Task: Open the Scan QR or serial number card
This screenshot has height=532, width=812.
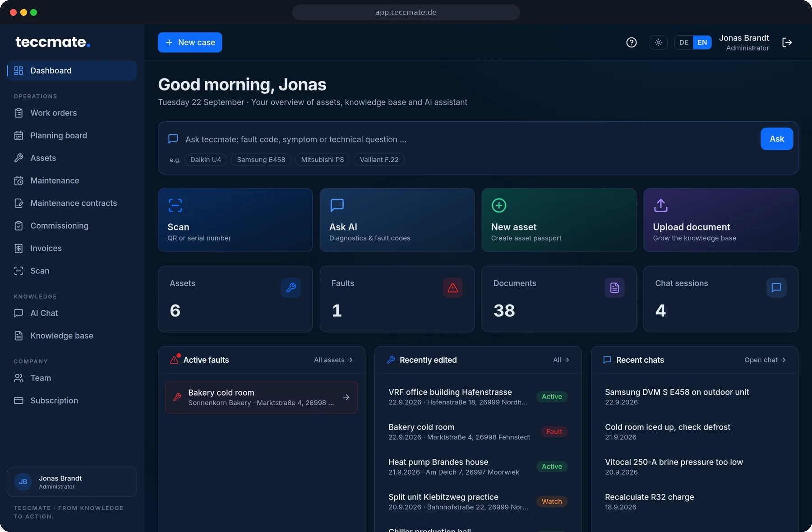Action: tap(235, 220)
